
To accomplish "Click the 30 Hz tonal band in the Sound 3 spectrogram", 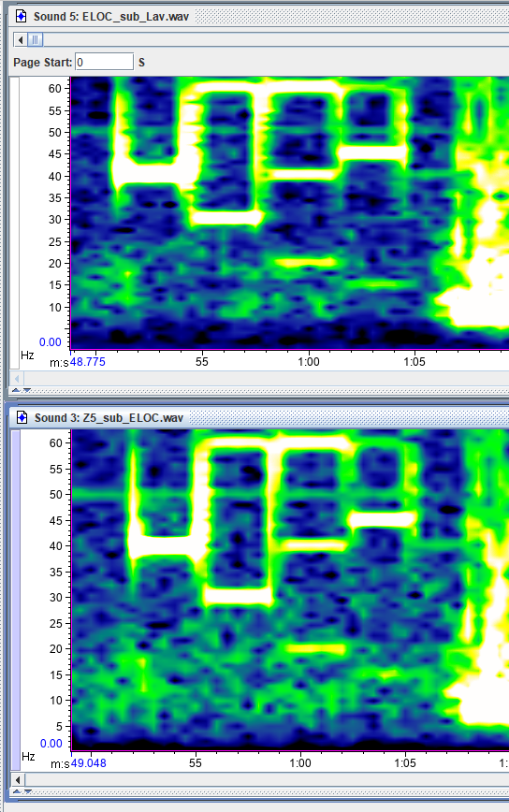I will pos(238,597).
